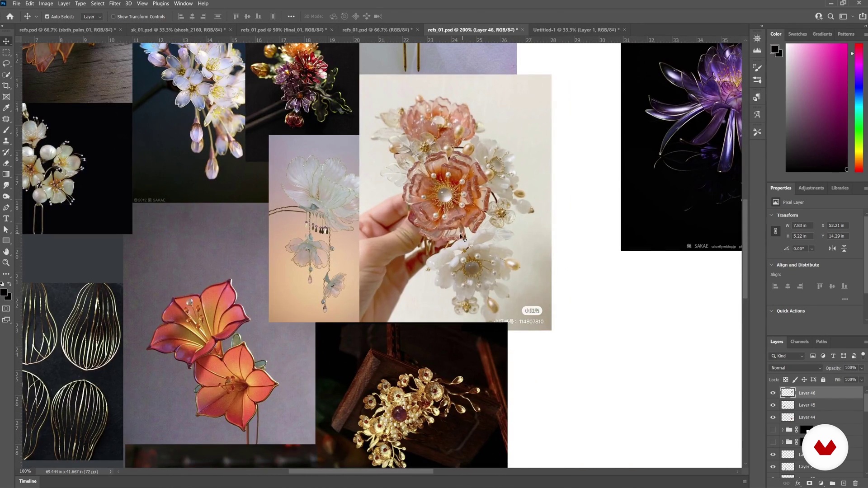Add a layer style with the fx icon
868x488 pixels.
click(x=798, y=483)
